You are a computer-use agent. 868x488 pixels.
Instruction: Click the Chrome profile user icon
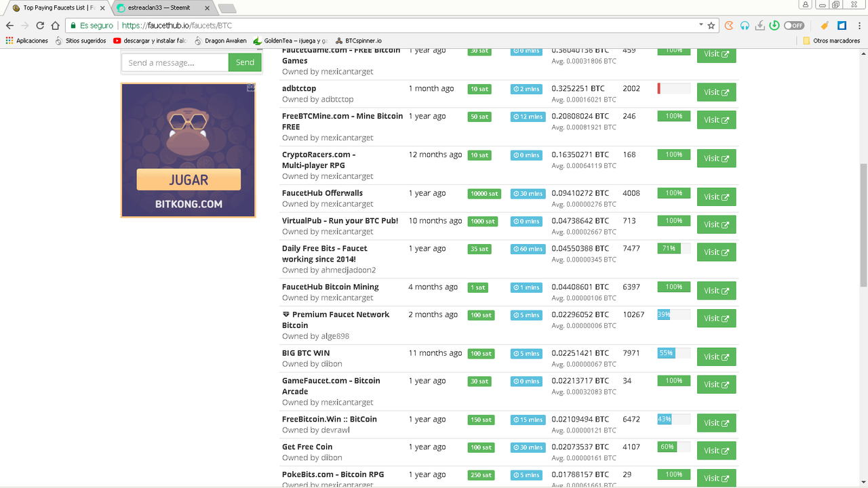pos(806,5)
